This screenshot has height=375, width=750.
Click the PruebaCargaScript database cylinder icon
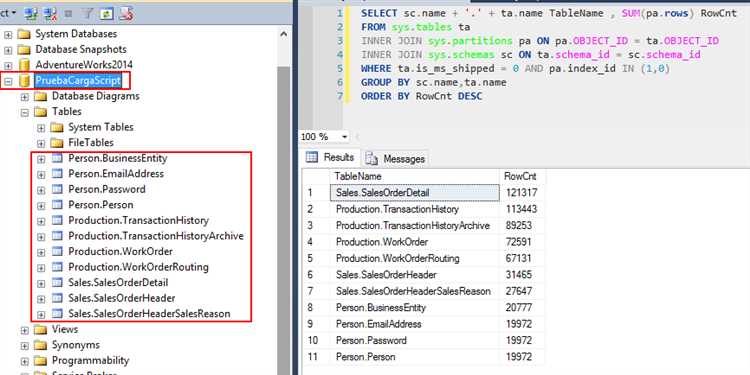(x=24, y=80)
